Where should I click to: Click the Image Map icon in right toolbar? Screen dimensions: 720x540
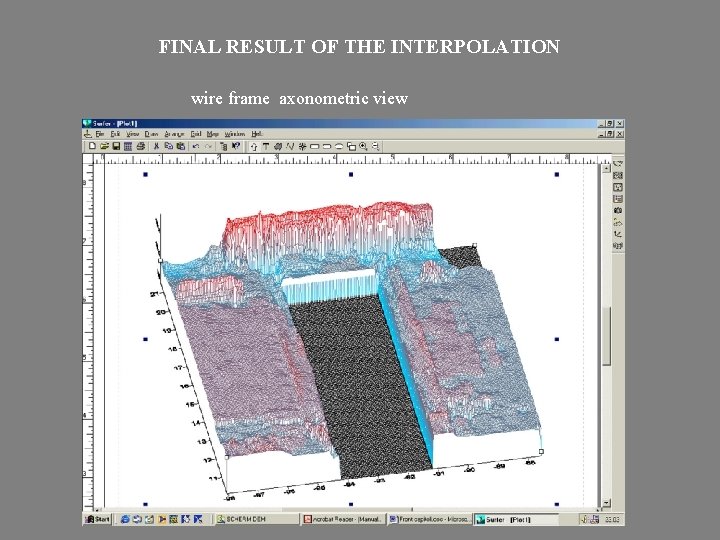(x=618, y=211)
